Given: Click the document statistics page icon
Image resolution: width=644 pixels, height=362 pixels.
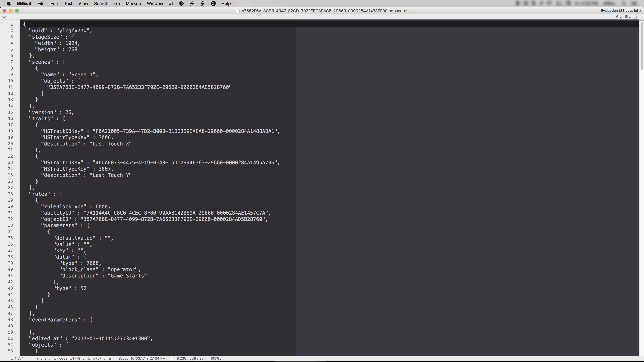Looking at the screenshot, I should pyautogui.click(x=172, y=359).
